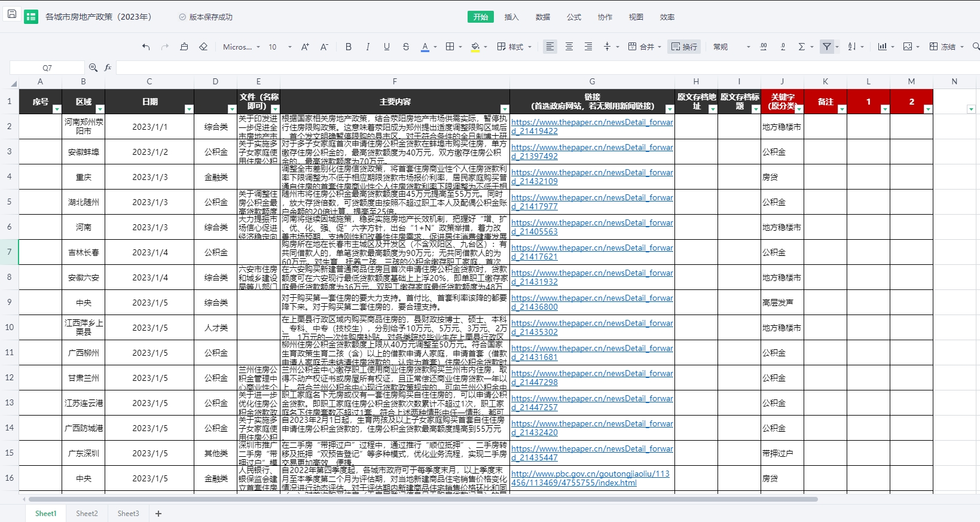Open filter dropdown on 区域 header
Image resolution: width=980 pixels, height=522 pixels.
100,109
